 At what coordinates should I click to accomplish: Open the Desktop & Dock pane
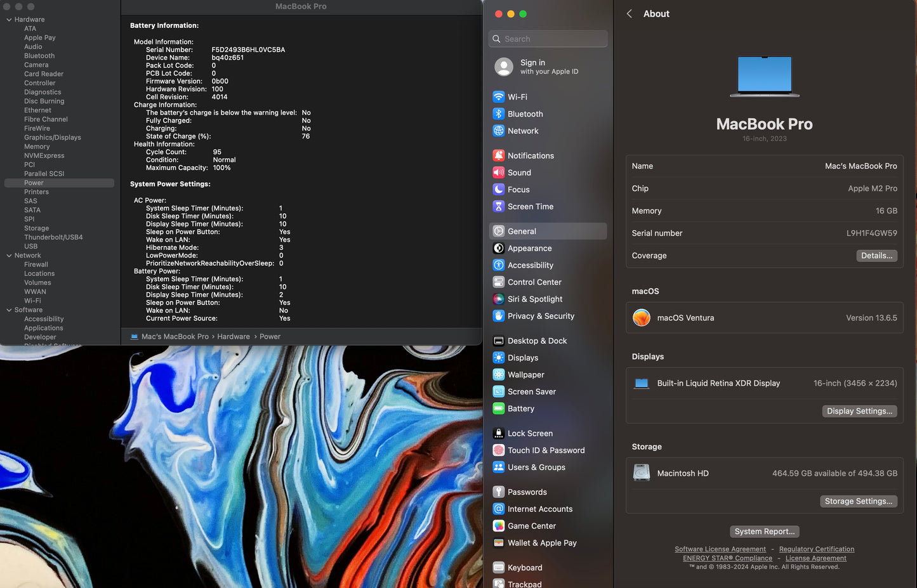pos(537,341)
